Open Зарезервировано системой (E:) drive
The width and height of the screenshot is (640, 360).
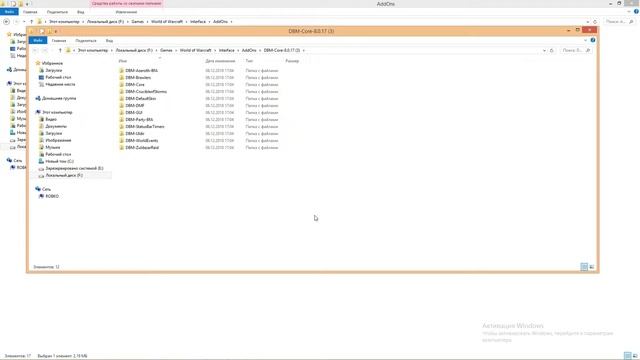pos(74,168)
